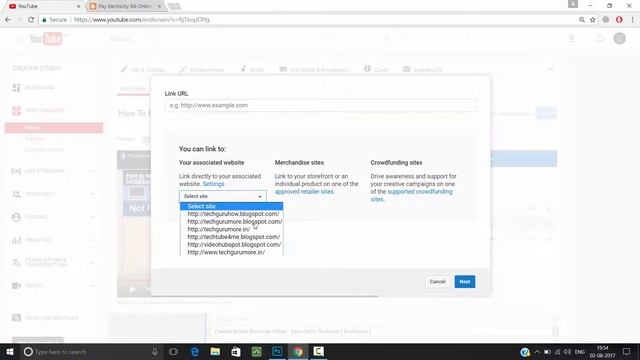This screenshot has width=640, height=360.
Task: Show hidden system tray icons
Action: [x=537, y=351]
